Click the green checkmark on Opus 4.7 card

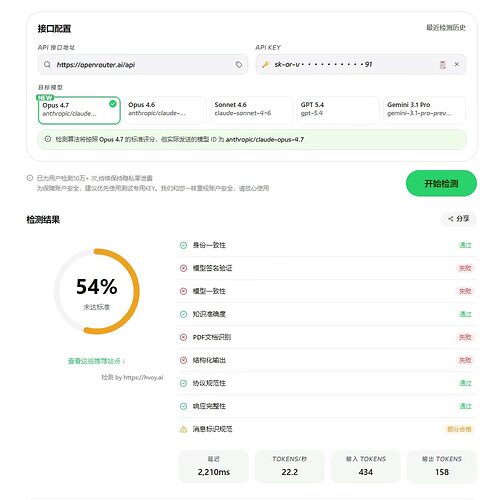[113, 104]
